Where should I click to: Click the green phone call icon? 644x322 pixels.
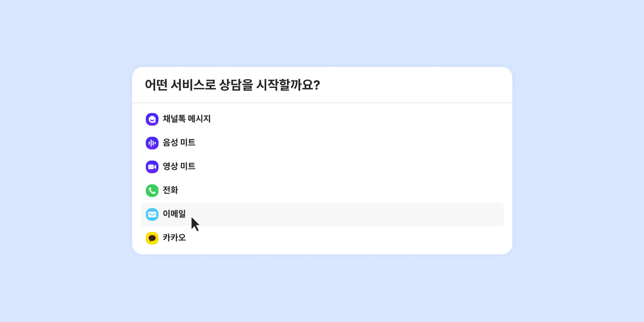pos(152,191)
